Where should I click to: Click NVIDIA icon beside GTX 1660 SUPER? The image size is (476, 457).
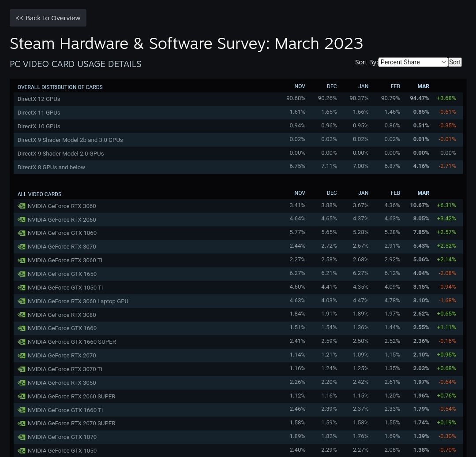[x=21, y=342]
